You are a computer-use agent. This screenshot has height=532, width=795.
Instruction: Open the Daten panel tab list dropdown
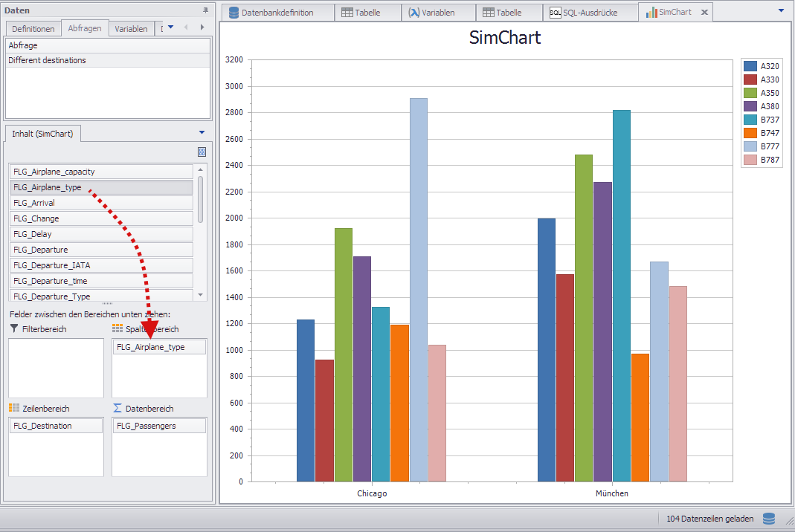point(170,27)
